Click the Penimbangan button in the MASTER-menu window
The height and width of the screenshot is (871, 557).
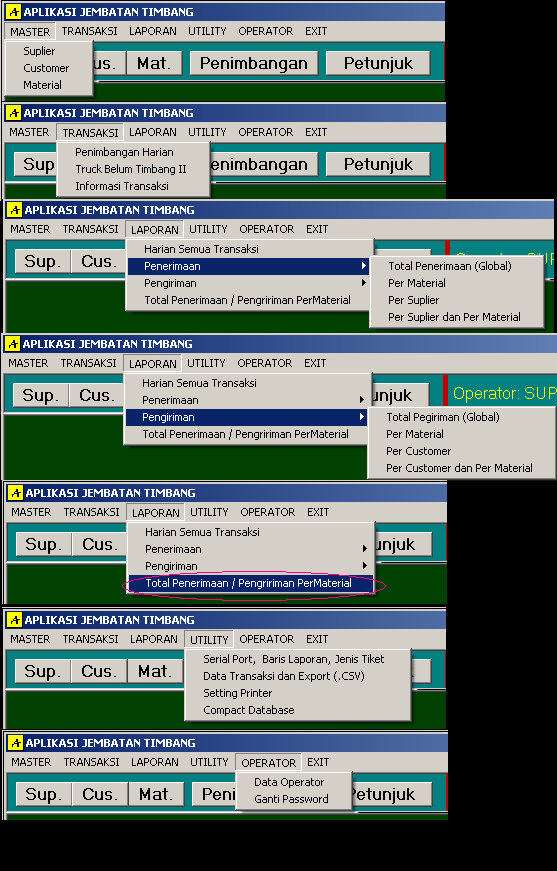tap(254, 63)
